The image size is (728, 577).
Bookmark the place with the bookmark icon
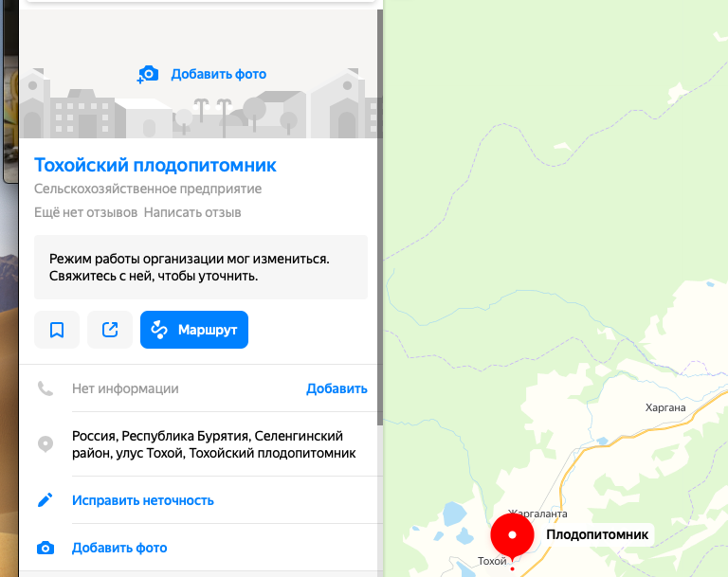pos(57,330)
